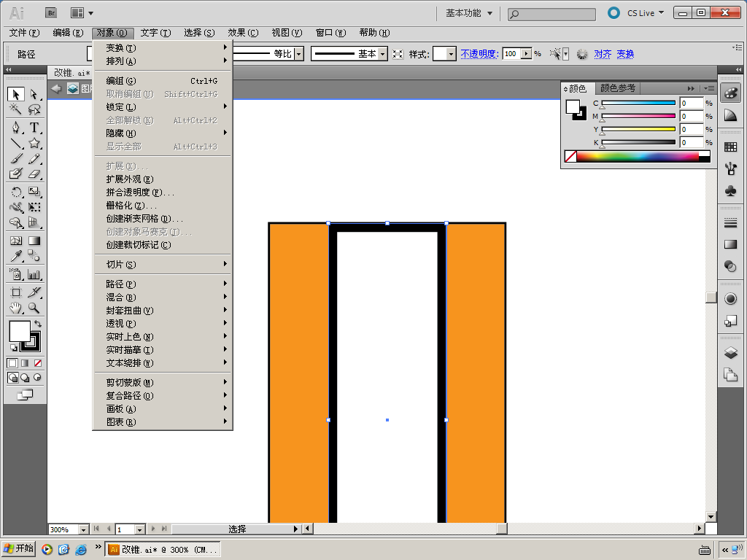Open the Swatches grid icon panel
The image size is (747, 560).
pos(730,147)
